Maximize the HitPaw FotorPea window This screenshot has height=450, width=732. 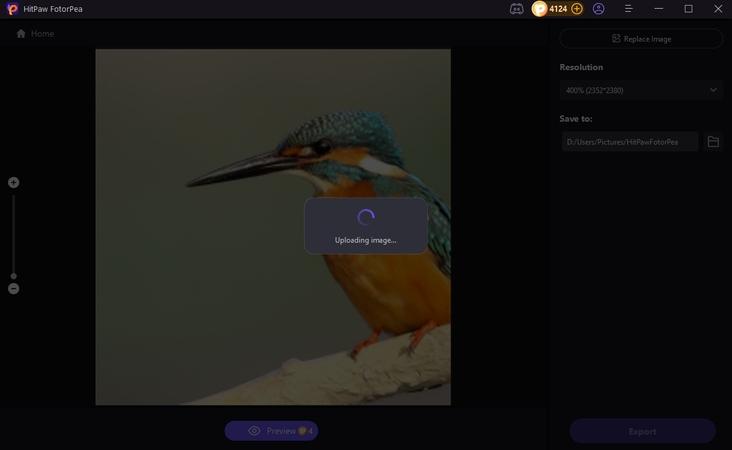tap(688, 9)
